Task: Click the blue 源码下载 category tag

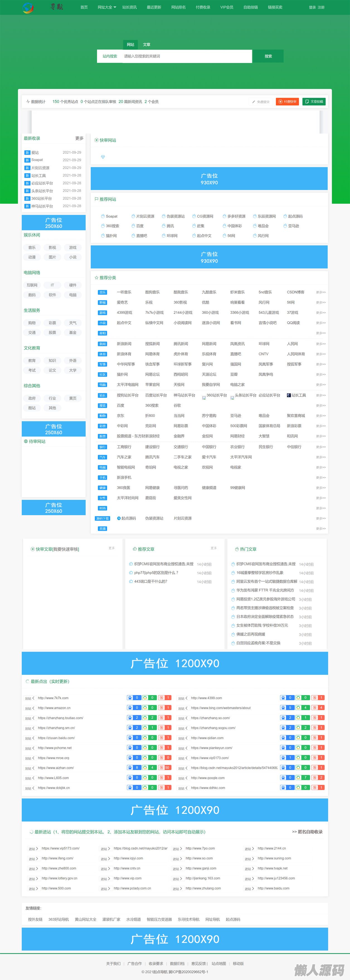Action: click(103, 519)
